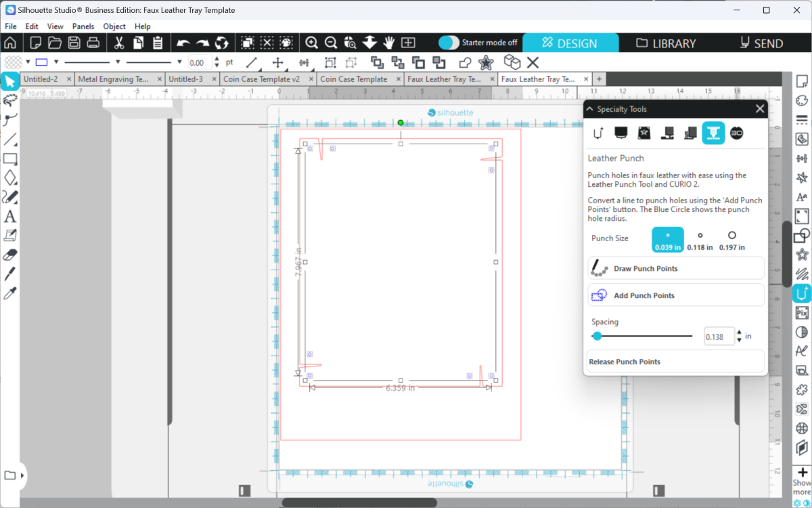
Task: Zoom out of the canvas
Action: [331, 43]
